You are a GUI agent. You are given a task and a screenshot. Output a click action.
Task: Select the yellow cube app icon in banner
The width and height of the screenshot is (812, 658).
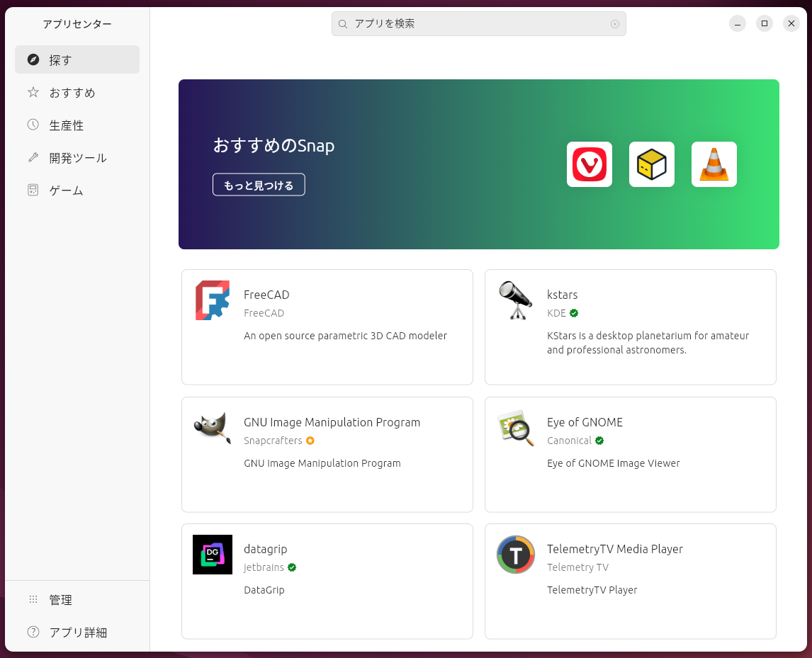click(x=651, y=164)
